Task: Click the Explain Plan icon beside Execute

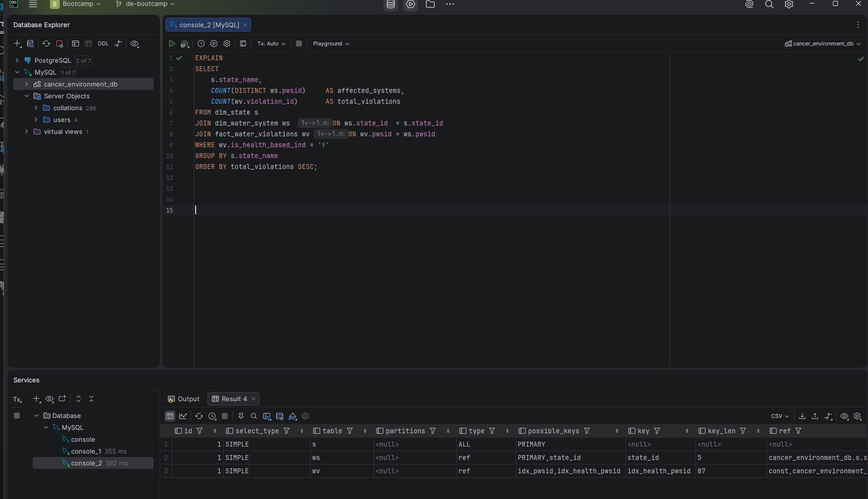Action: pyautogui.click(x=185, y=43)
